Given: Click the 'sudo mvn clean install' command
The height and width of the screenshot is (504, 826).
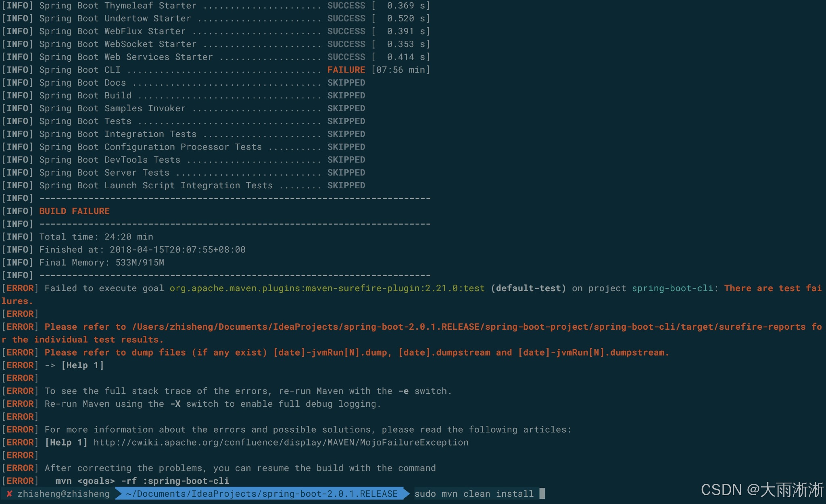Looking at the screenshot, I should point(474,494).
